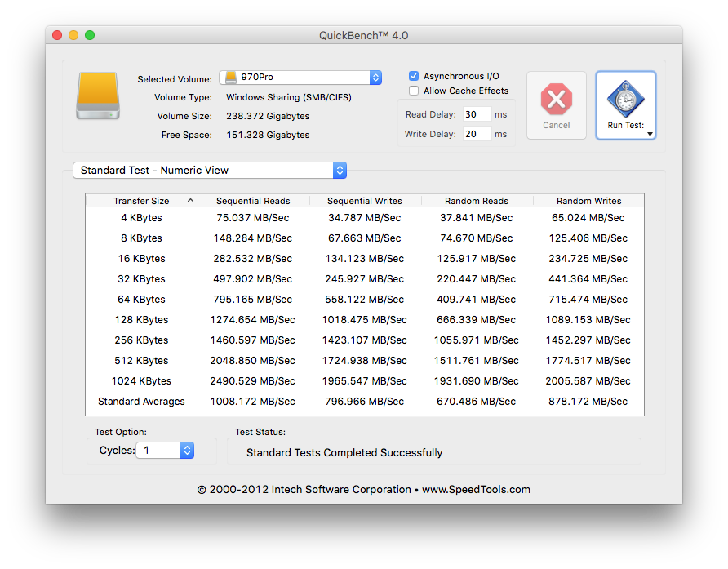Click the 134.123 MB/Sec cell

[365, 258]
